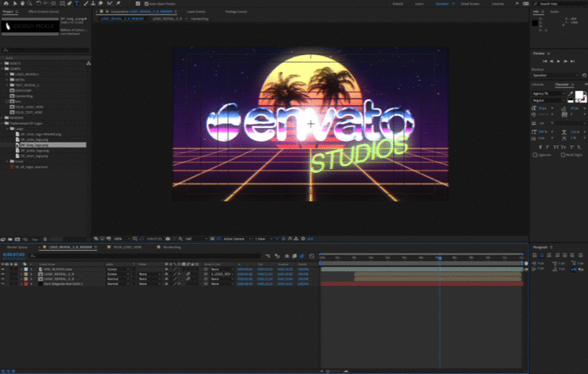Viewport: 588px width, 374px height.
Task: Toggle visibility of layer 3 LOGO_REVEAL
Action: click(3, 278)
